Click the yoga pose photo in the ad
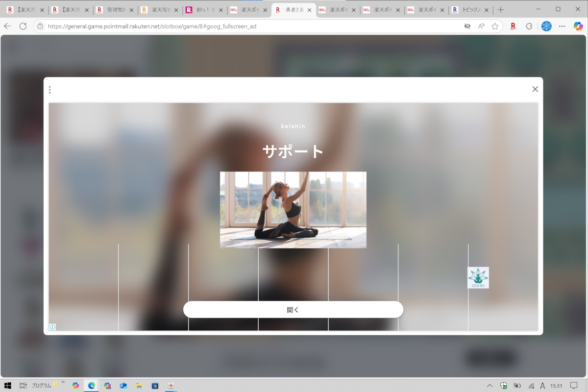The width and height of the screenshot is (588, 392). 293,210
